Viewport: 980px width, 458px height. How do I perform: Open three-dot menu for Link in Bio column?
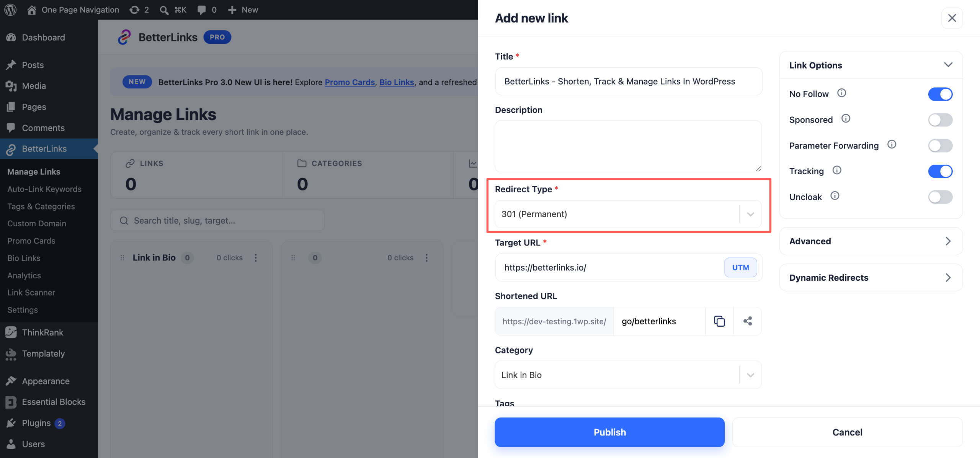pyautogui.click(x=256, y=258)
